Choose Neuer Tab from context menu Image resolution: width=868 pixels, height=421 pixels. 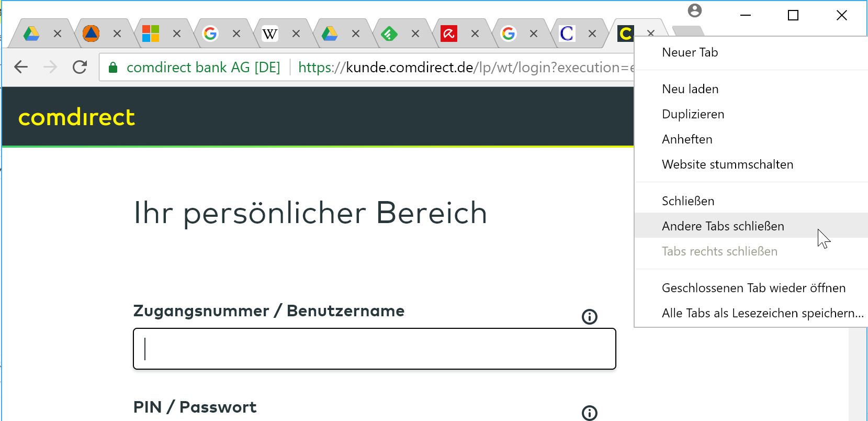[x=751, y=52]
